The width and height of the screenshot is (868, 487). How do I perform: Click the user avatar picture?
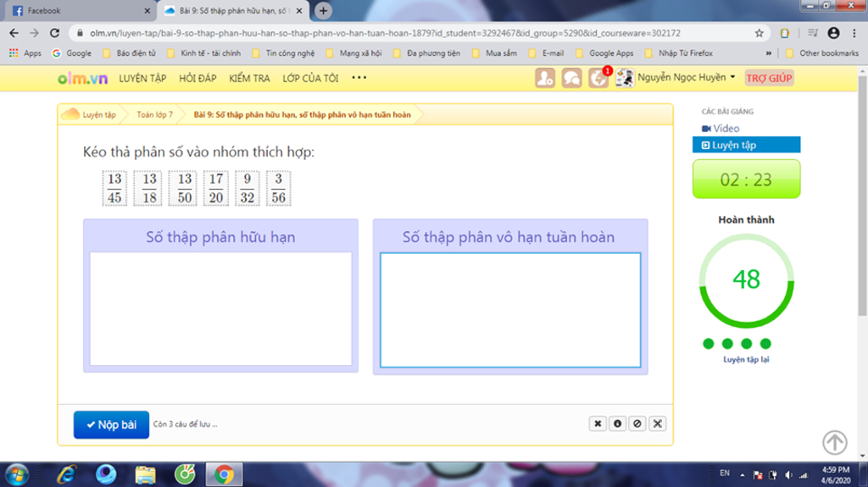point(625,78)
